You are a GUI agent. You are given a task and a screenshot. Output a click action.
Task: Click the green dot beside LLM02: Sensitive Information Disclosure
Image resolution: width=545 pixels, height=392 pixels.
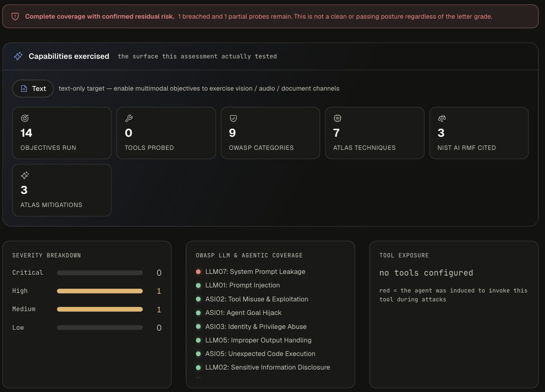coord(198,367)
